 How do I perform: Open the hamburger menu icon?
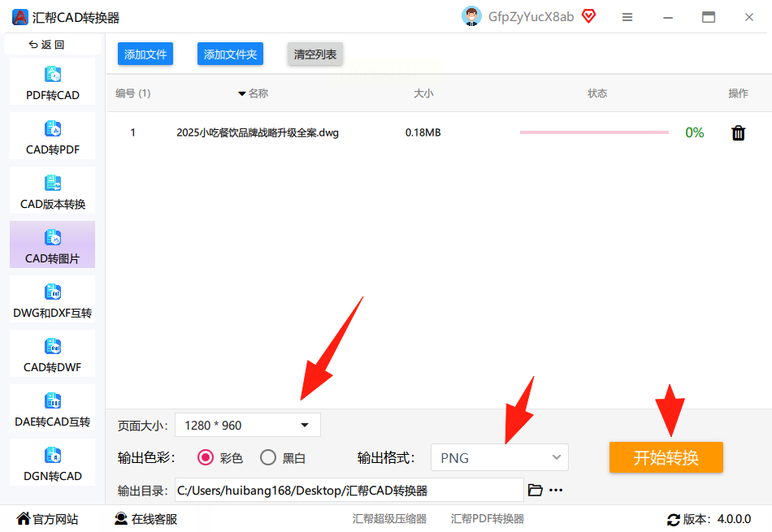627,17
